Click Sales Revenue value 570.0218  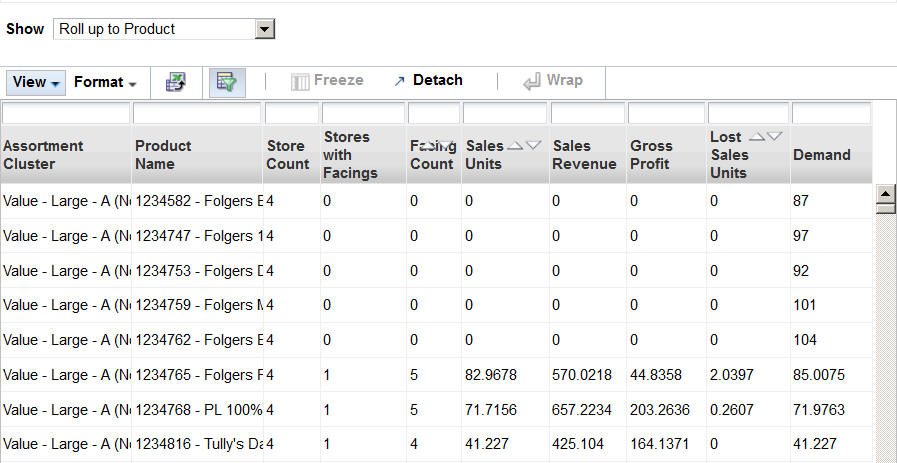pyautogui.click(x=582, y=375)
